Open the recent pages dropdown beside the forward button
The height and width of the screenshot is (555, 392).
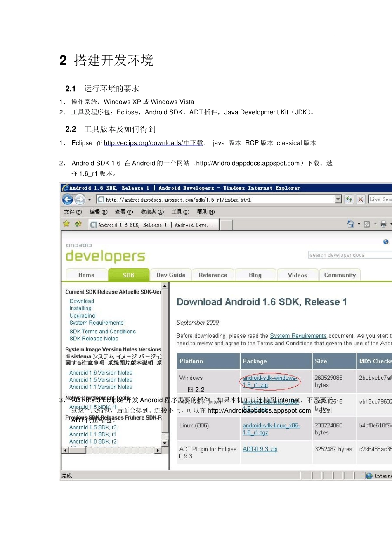pos(90,200)
